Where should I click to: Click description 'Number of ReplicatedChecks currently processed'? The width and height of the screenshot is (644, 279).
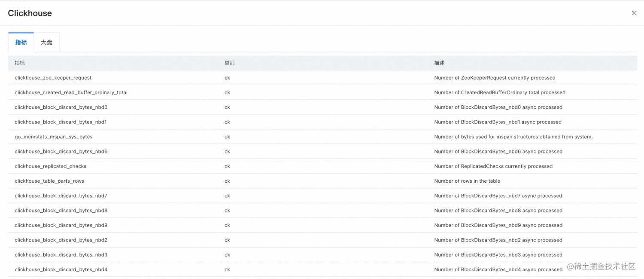(493, 166)
